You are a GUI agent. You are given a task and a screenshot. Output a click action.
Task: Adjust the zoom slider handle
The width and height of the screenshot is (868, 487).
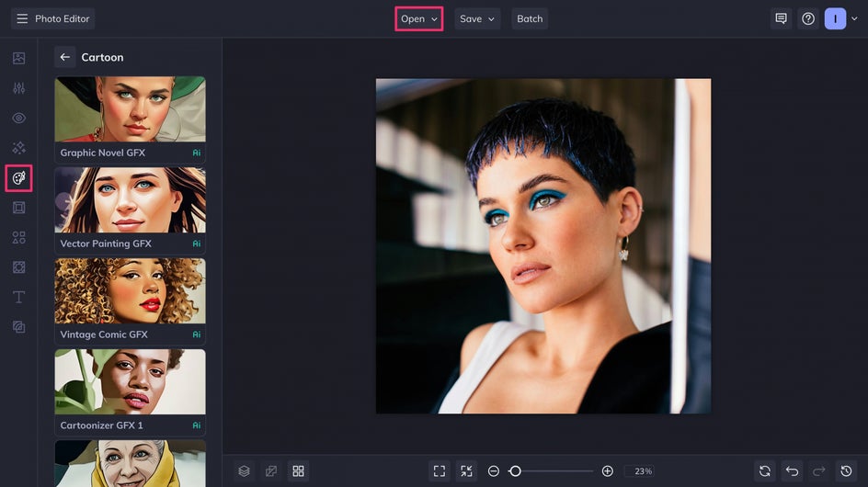pyautogui.click(x=515, y=471)
